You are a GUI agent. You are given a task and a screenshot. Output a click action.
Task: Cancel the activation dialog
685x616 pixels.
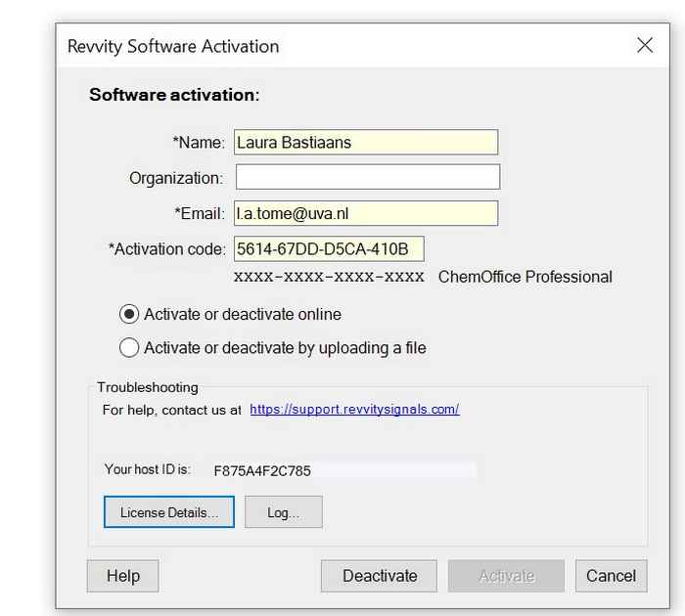click(611, 576)
